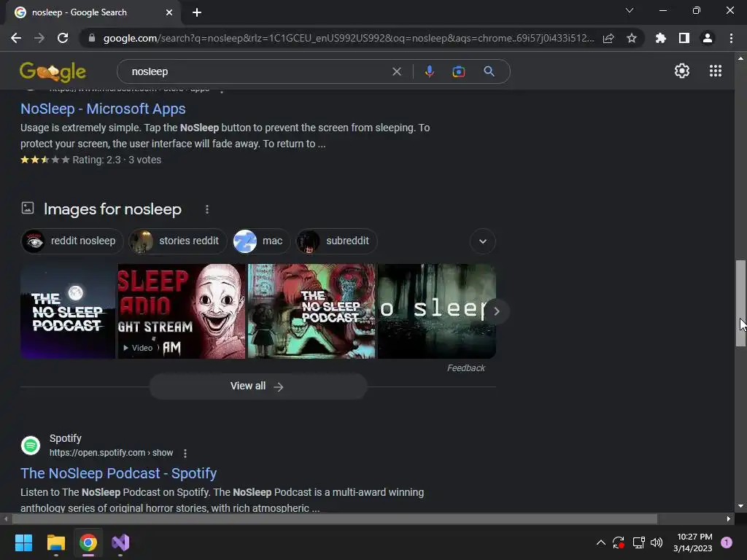Open tab search dropdown arrow
Viewport: 747px width, 560px height.
pyautogui.click(x=630, y=10)
